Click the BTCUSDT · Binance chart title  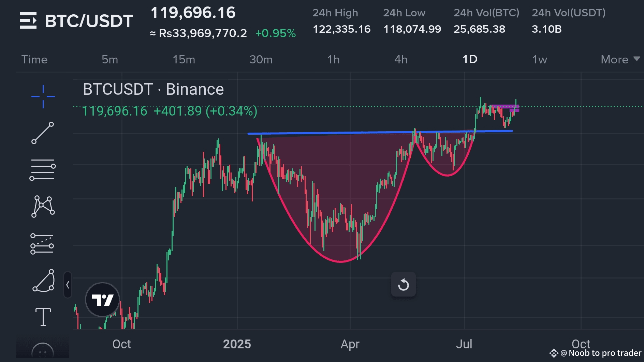153,89
